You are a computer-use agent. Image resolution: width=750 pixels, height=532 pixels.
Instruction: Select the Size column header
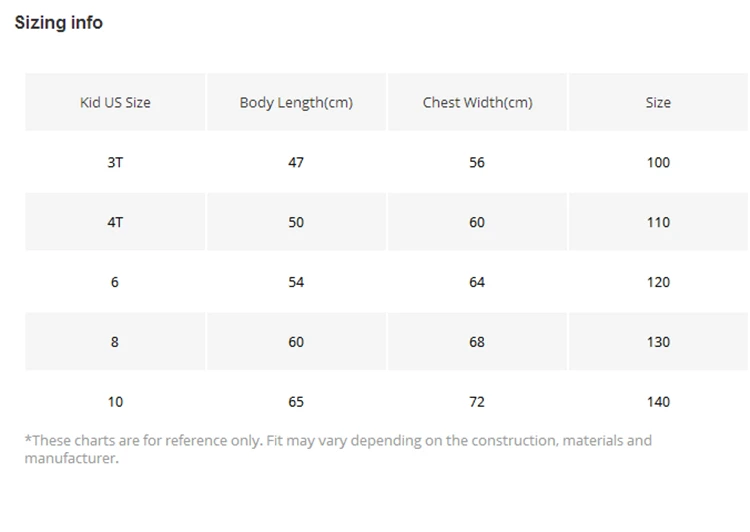pos(658,102)
